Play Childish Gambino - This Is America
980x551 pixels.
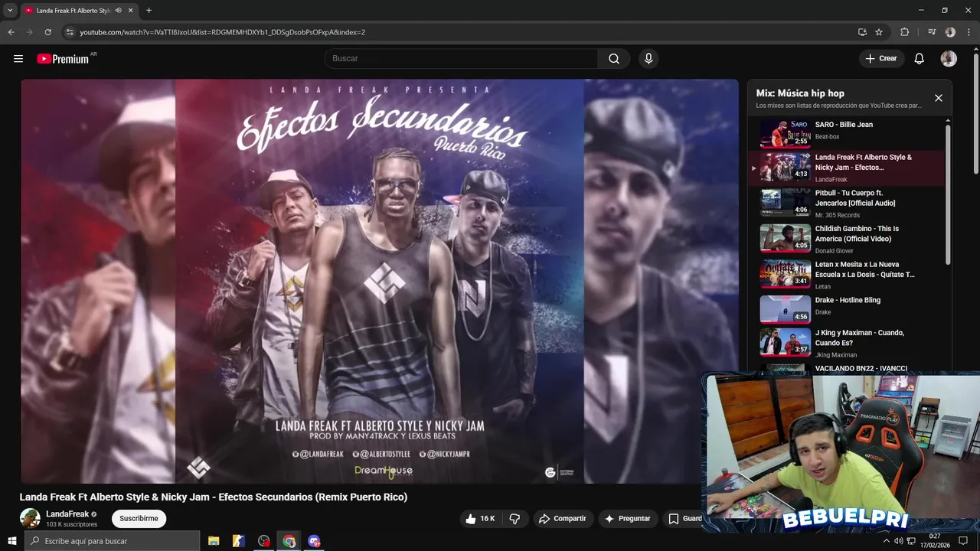tap(845, 239)
